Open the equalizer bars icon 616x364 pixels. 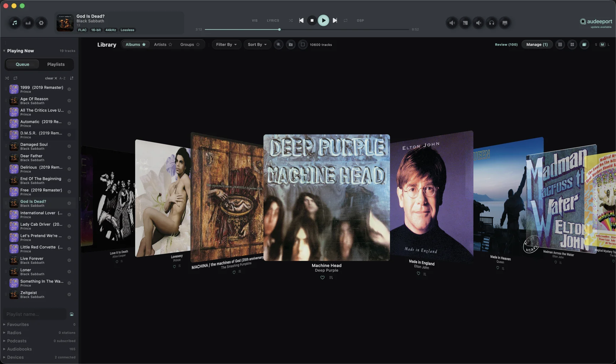click(28, 23)
